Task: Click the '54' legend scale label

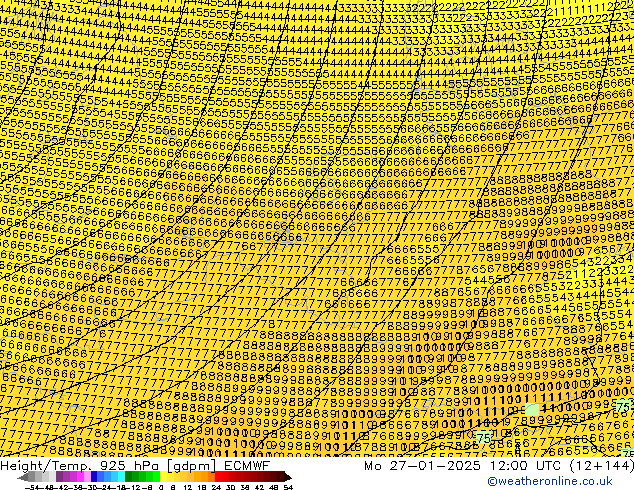Action: pos(287,488)
